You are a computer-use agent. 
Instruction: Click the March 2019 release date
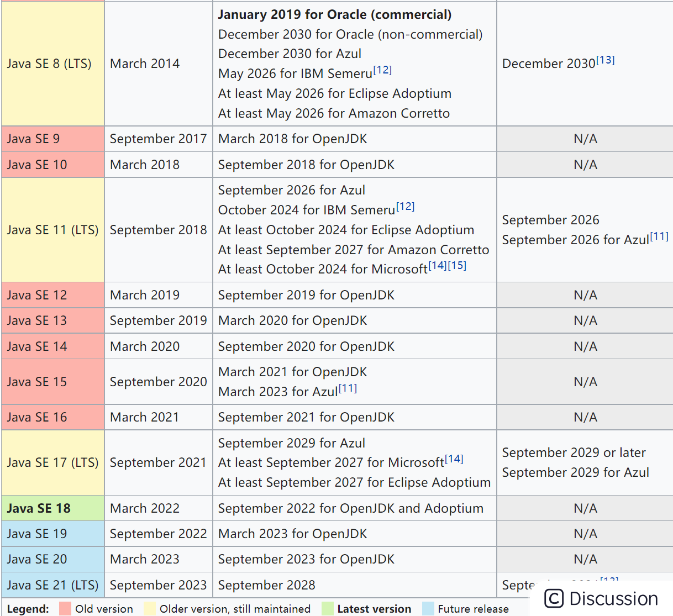(145, 295)
